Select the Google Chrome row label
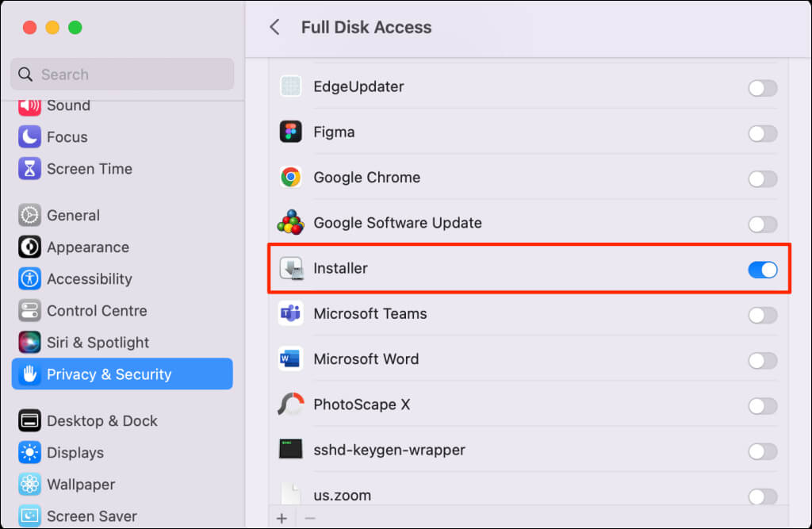Image resolution: width=812 pixels, height=529 pixels. 367,177
